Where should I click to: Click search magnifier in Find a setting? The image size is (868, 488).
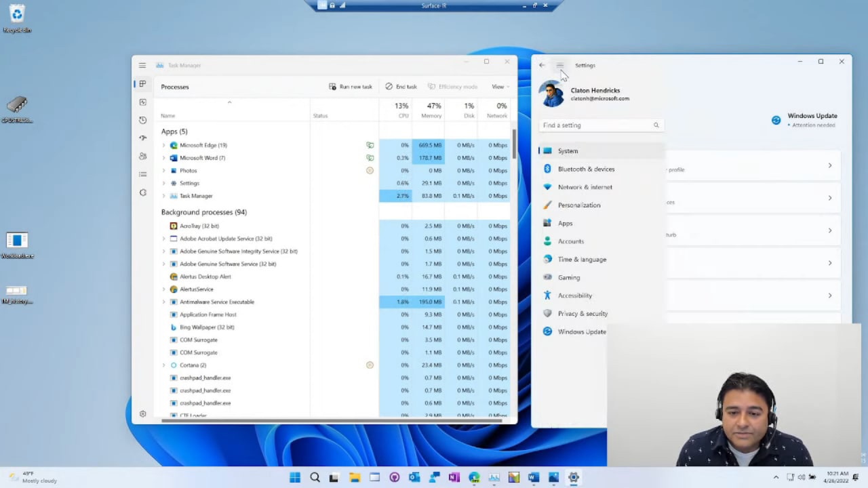(x=656, y=125)
